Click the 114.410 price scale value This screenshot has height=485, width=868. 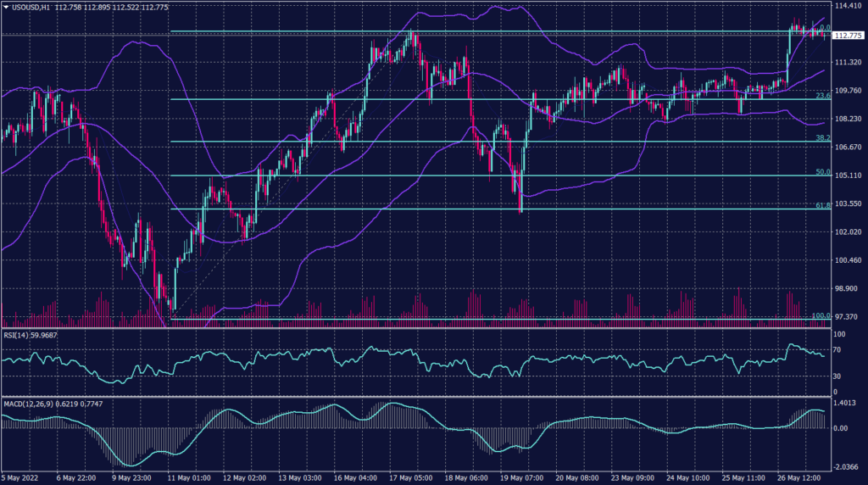click(849, 7)
